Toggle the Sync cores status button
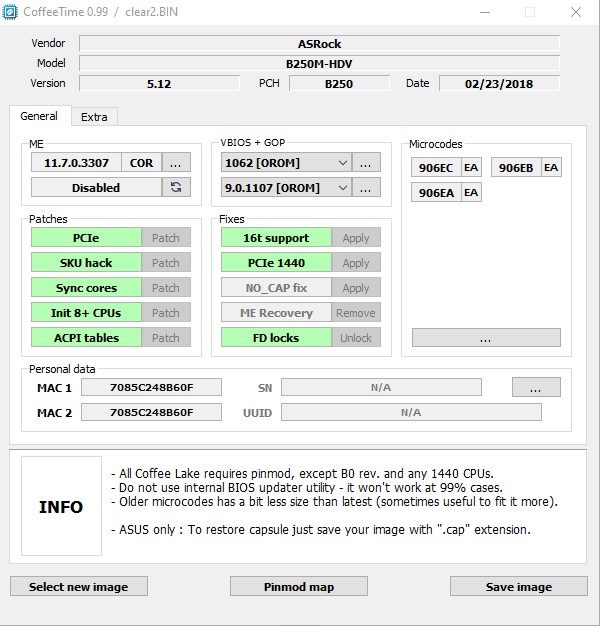 click(86, 287)
